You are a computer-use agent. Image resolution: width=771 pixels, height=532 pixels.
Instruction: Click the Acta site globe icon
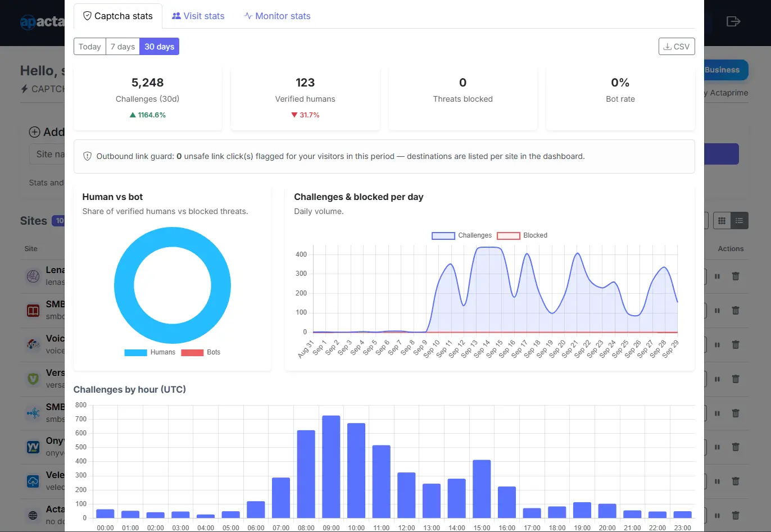pos(33,515)
